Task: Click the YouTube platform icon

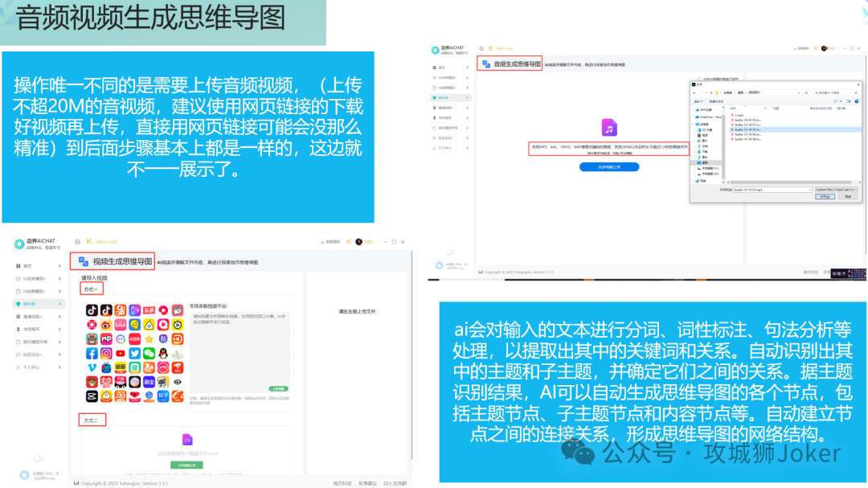Action: click(x=121, y=354)
